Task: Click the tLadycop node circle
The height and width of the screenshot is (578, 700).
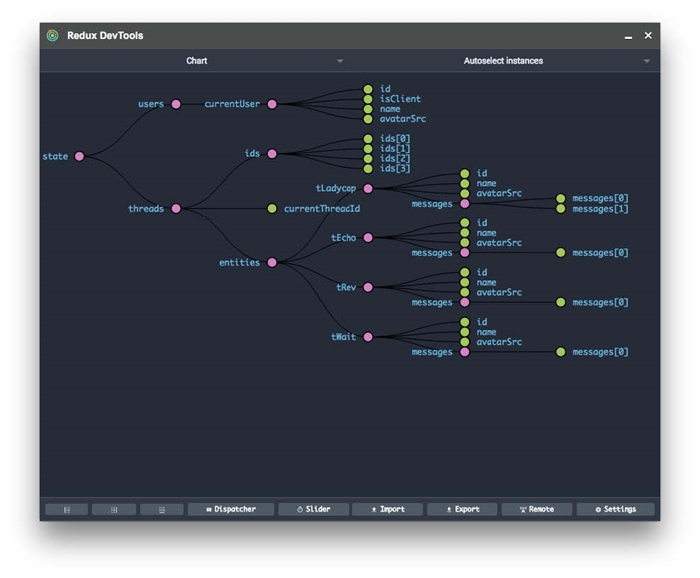Action: click(x=368, y=188)
